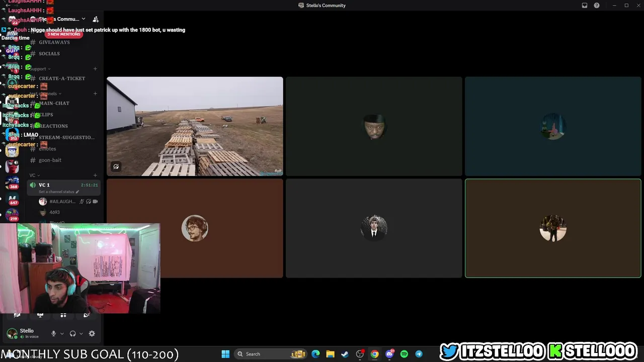Viewport: 644px width, 362px height.
Task: Click the taskbar Search box
Action: (x=271, y=354)
